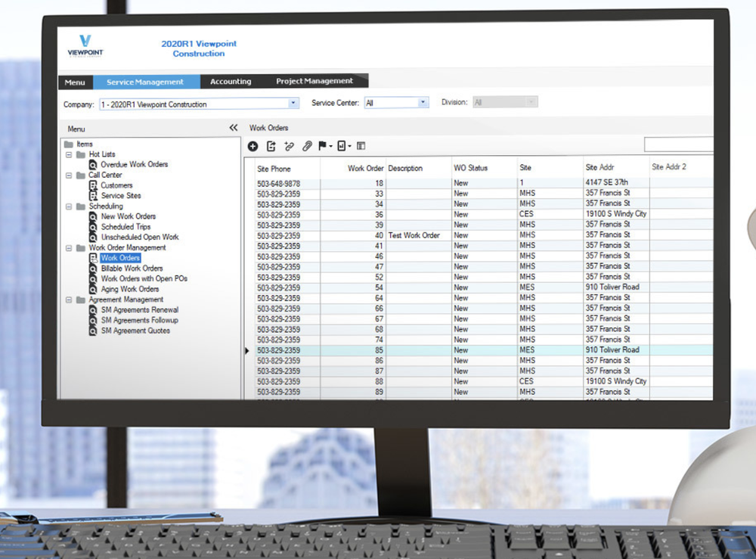Viewport: 756px width, 559px height.
Task: Sort by the Site Addr column header
Action: tap(600, 167)
